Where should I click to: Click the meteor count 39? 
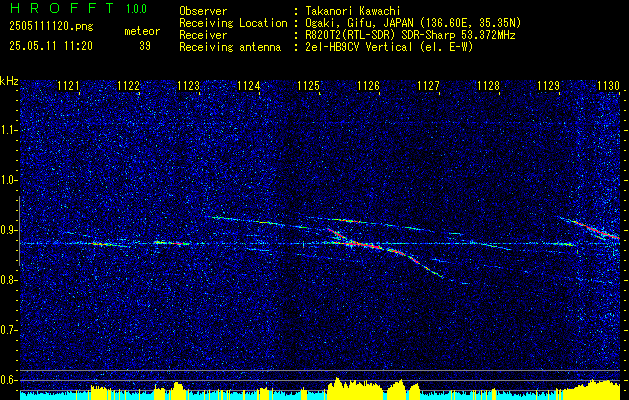point(145,46)
